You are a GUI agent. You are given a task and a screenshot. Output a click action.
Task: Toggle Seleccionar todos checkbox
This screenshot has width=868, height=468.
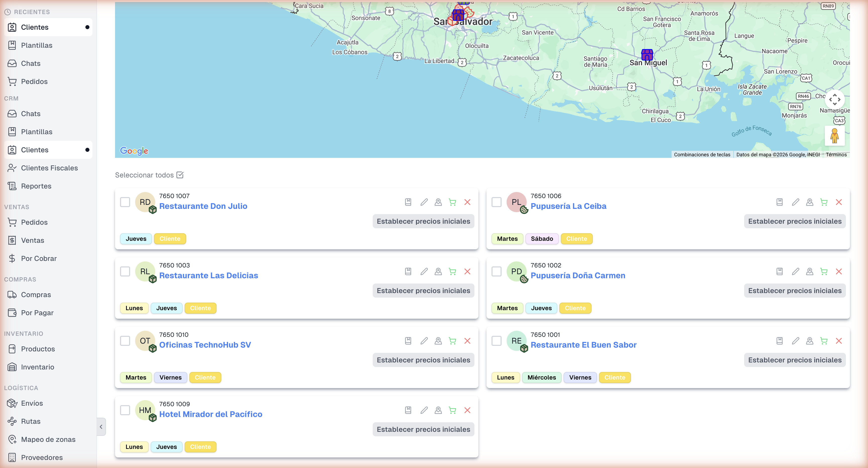180,175
